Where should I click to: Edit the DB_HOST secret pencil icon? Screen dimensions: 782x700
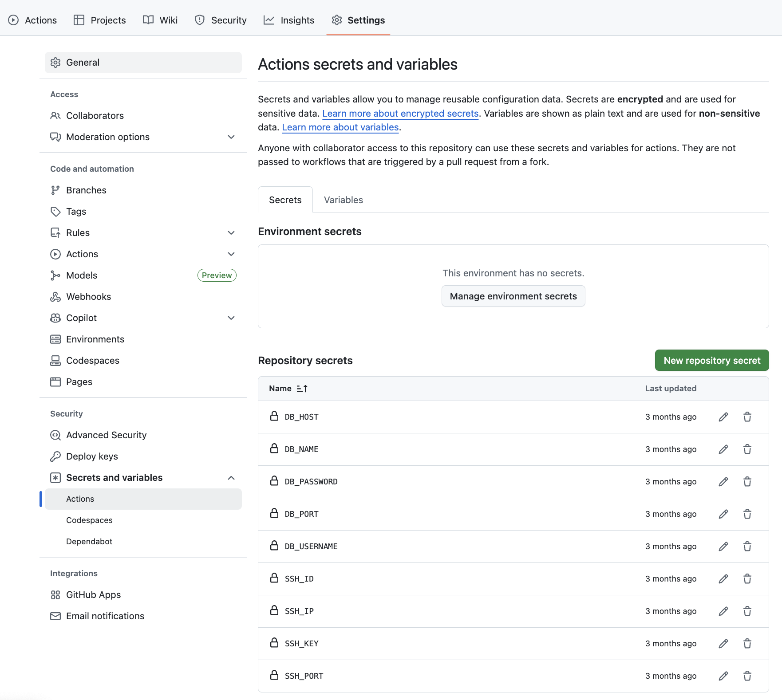pyautogui.click(x=723, y=417)
